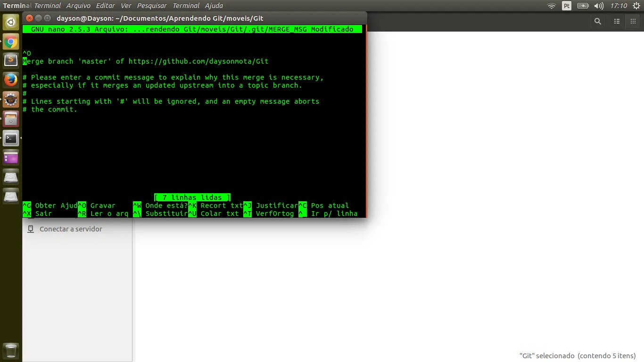
Task: Click 'Modificado' in the nano header bar
Action: coord(332,29)
